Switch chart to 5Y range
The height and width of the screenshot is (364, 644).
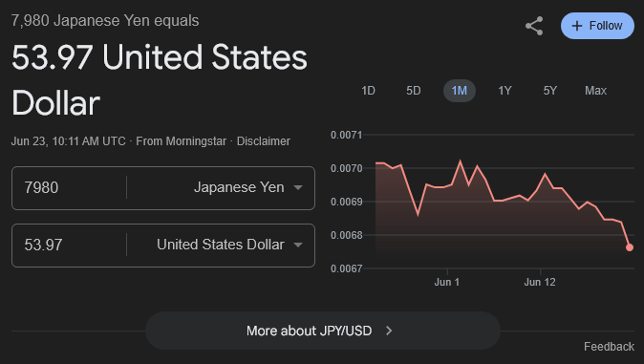550,91
